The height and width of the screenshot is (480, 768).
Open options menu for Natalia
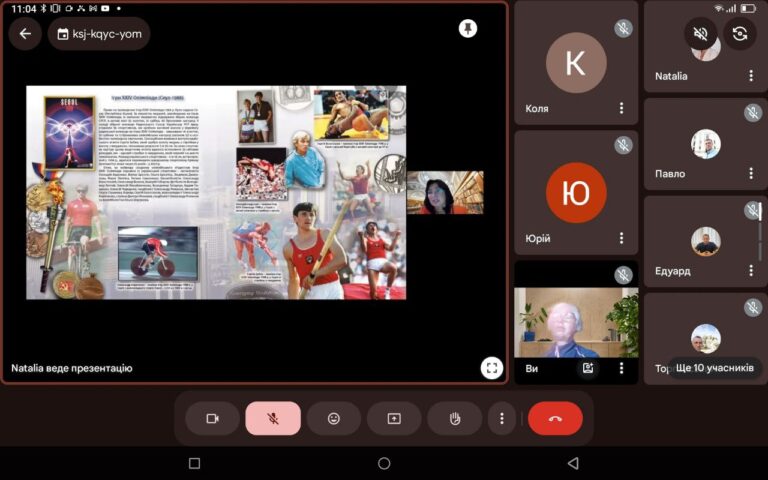click(751, 75)
